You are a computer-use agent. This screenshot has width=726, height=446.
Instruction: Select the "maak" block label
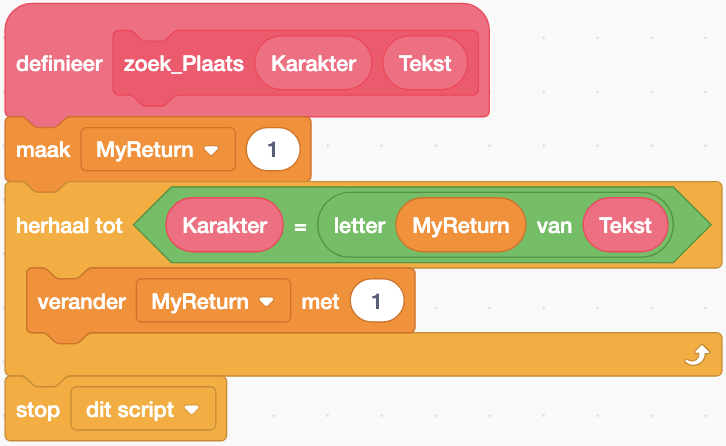pyautogui.click(x=42, y=150)
